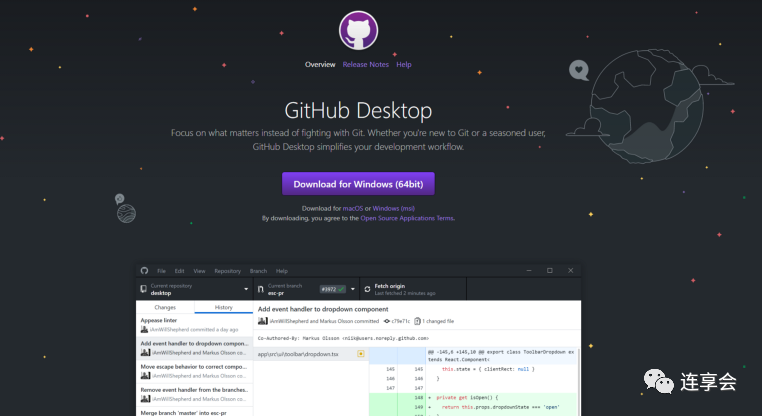Click modified status icon next to dropdown.tsx
The image size is (762, 416).
(361, 354)
